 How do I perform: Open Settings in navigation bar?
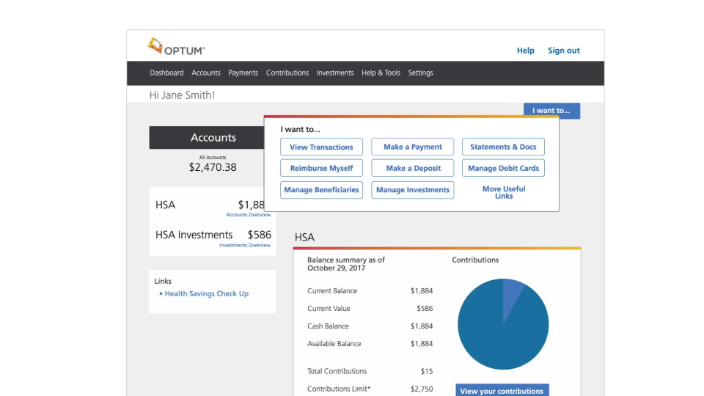pos(420,73)
